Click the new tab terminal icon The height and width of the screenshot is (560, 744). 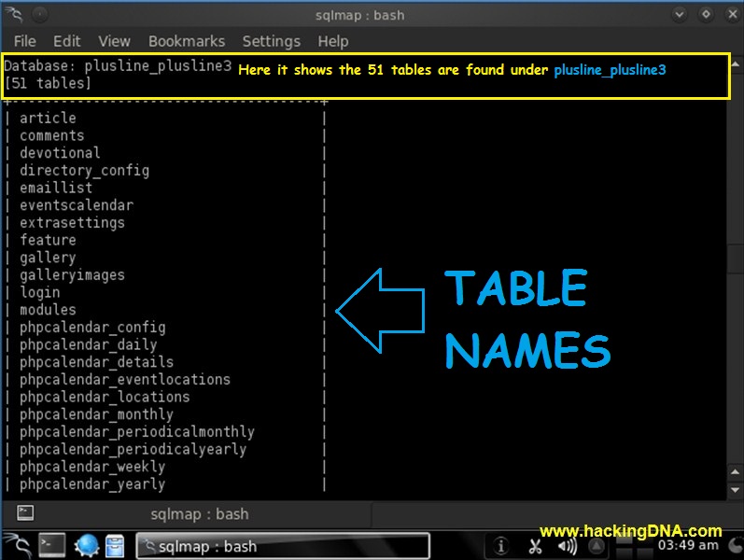pyautogui.click(x=25, y=512)
